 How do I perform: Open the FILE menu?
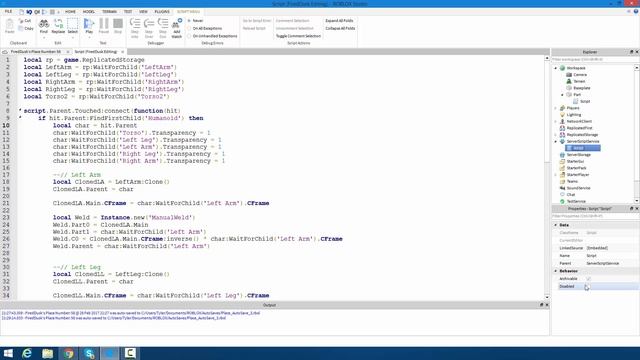[x=9, y=11]
